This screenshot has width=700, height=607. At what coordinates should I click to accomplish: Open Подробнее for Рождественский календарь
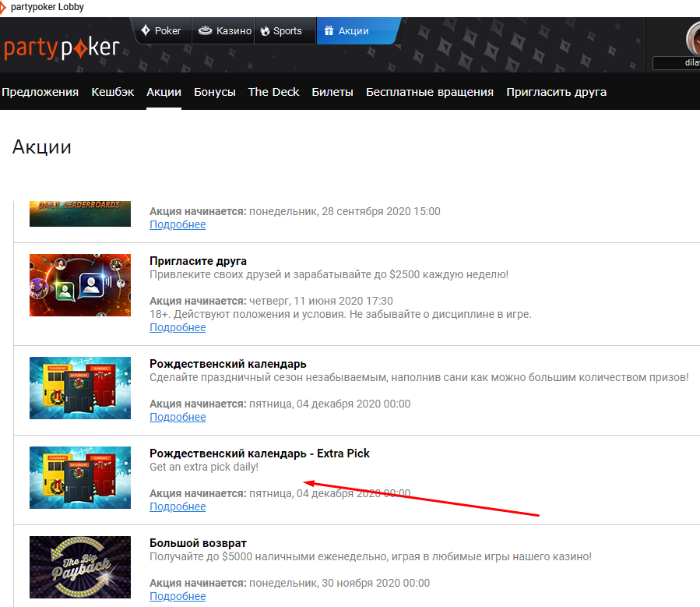click(178, 417)
